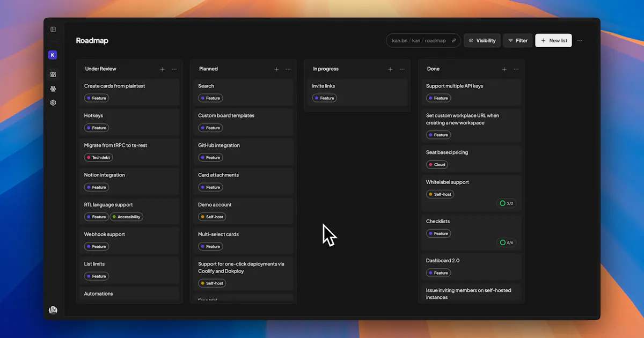Open the Webhook support card
Image resolution: width=644 pixels, height=338 pixels.
coord(129,240)
